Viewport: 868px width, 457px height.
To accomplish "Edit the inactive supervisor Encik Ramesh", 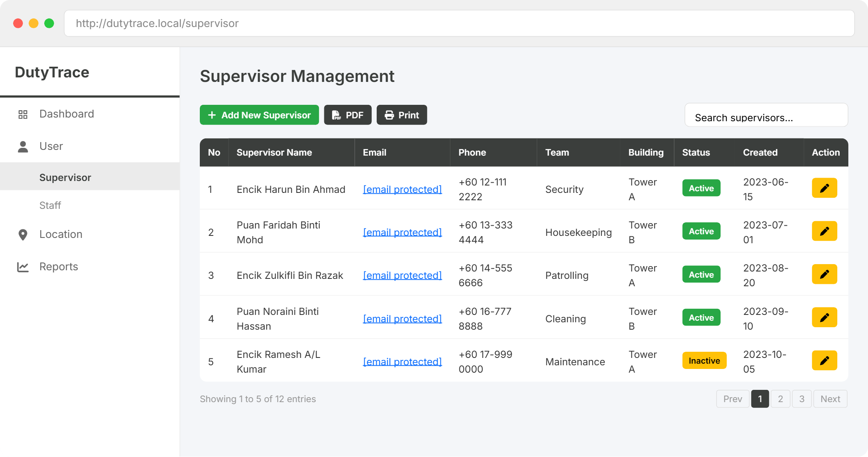I will [824, 361].
